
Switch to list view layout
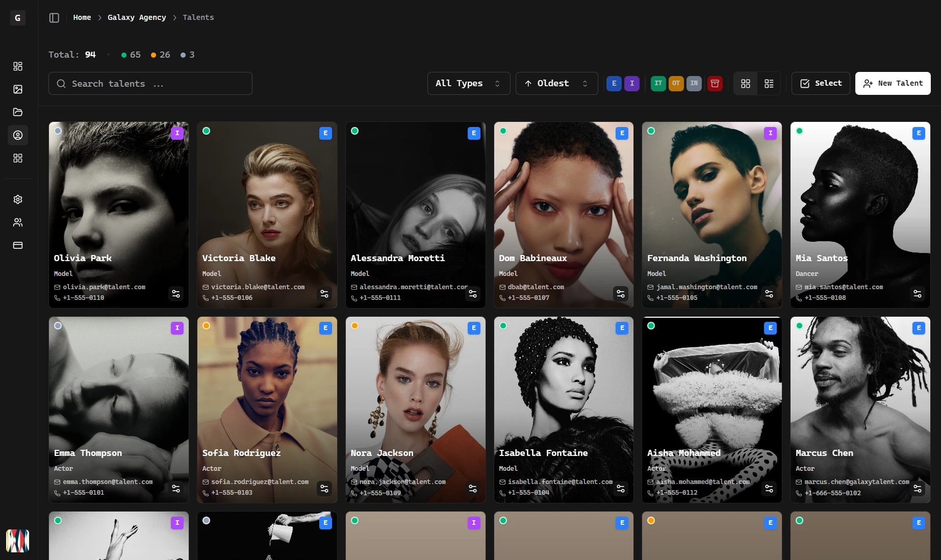[x=769, y=84]
